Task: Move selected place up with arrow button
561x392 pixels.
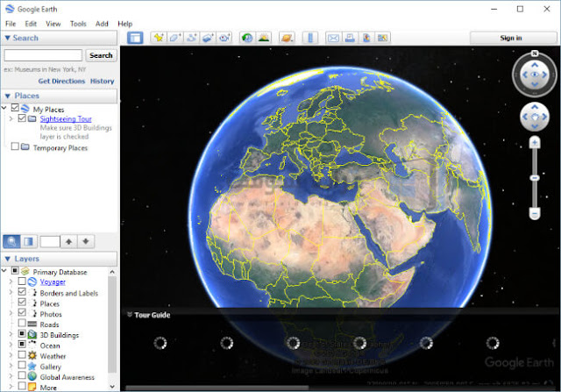Action: pos(68,242)
